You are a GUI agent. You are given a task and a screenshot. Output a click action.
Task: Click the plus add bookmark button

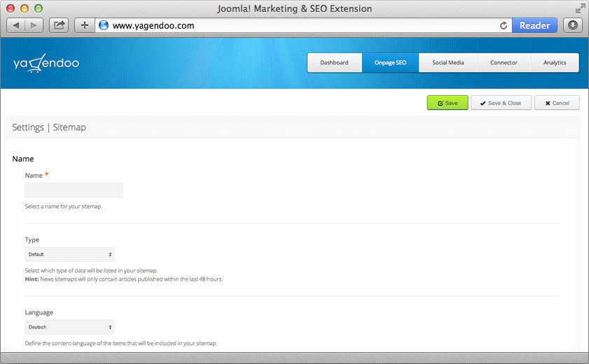[85, 25]
